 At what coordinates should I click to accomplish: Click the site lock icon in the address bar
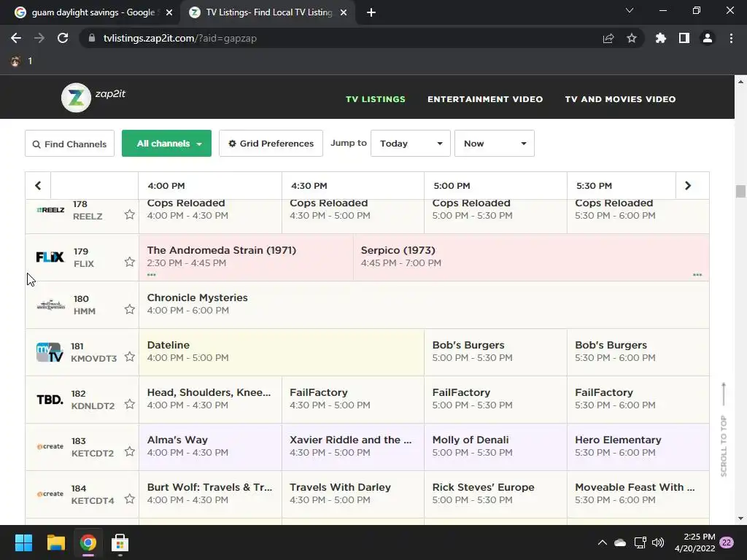tap(92, 38)
